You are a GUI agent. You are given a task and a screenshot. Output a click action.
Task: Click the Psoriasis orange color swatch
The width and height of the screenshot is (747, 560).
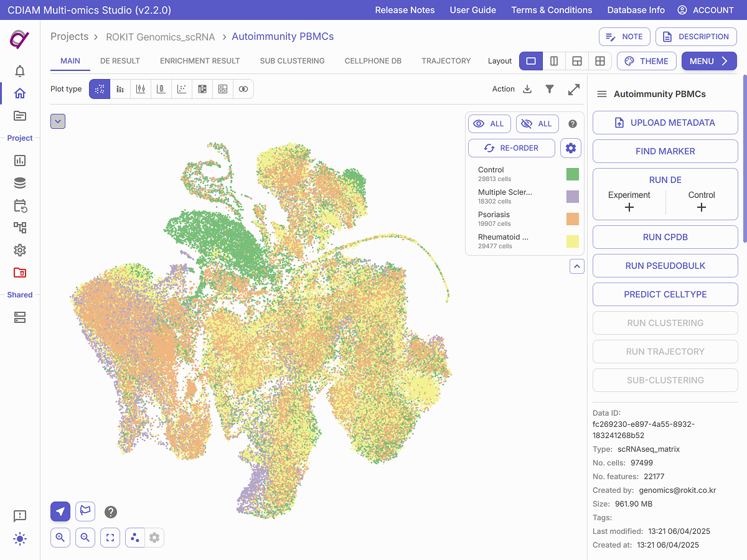(x=573, y=219)
